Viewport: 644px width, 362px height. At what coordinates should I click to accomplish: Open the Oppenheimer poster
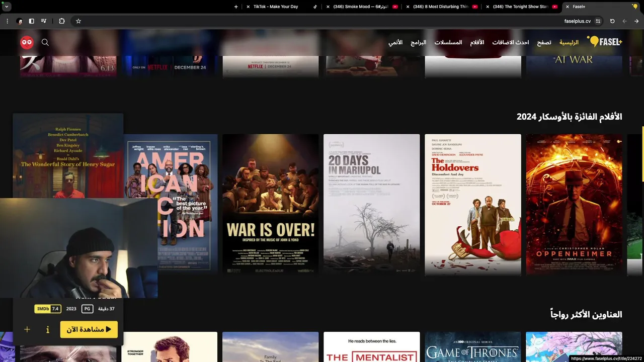tap(574, 205)
